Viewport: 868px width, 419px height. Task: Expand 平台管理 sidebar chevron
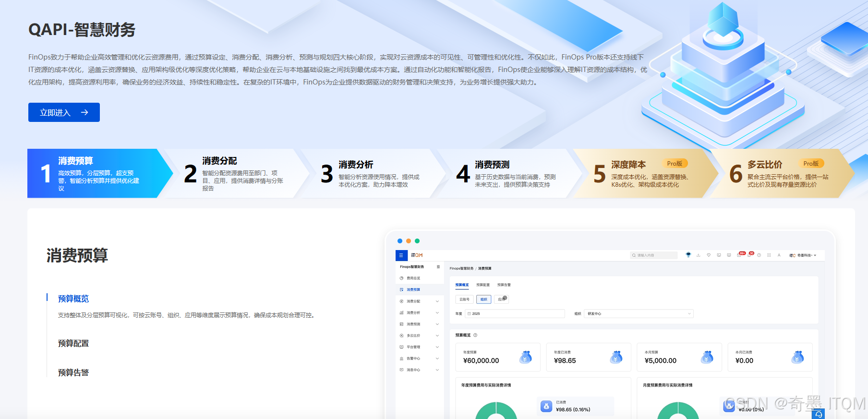(437, 347)
